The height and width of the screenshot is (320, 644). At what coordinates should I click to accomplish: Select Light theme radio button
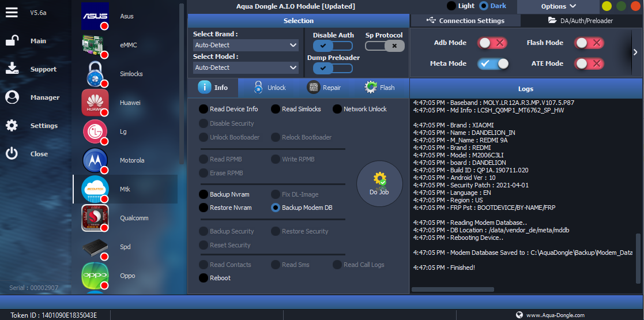point(451,6)
